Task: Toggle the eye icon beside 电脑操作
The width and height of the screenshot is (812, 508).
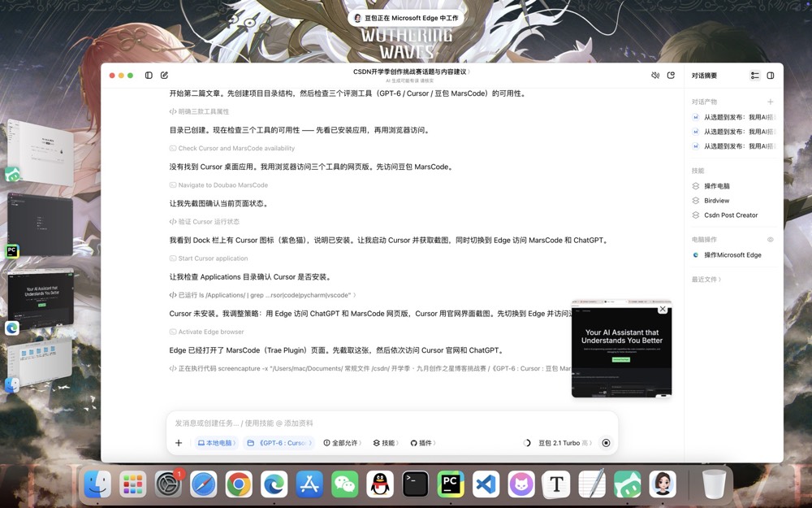Action: tap(771, 240)
